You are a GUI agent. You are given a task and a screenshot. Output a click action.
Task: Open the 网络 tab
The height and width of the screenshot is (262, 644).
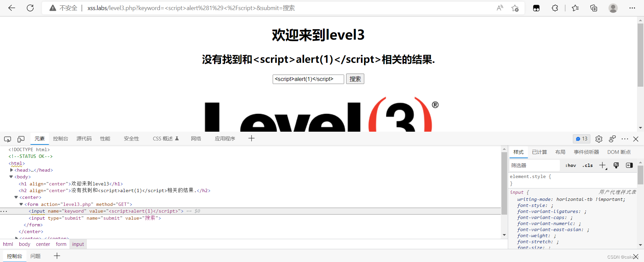coord(196,139)
